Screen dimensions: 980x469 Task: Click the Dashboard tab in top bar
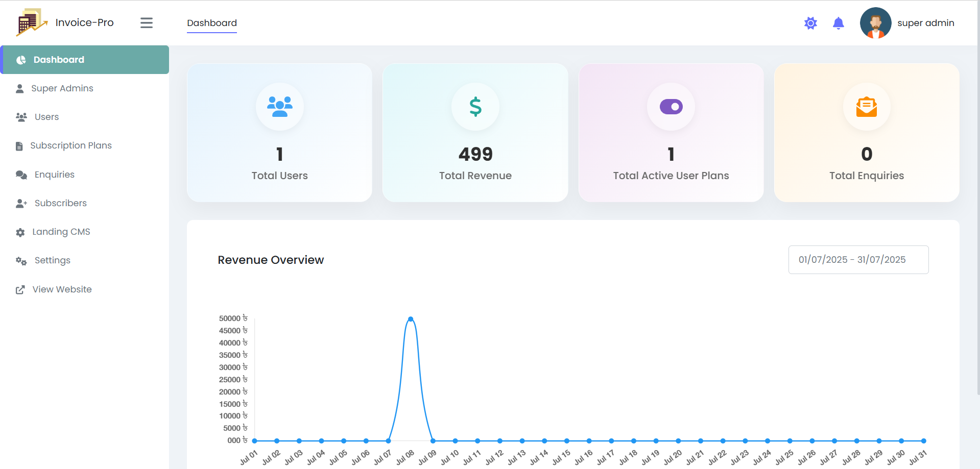[x=212, y=23]
